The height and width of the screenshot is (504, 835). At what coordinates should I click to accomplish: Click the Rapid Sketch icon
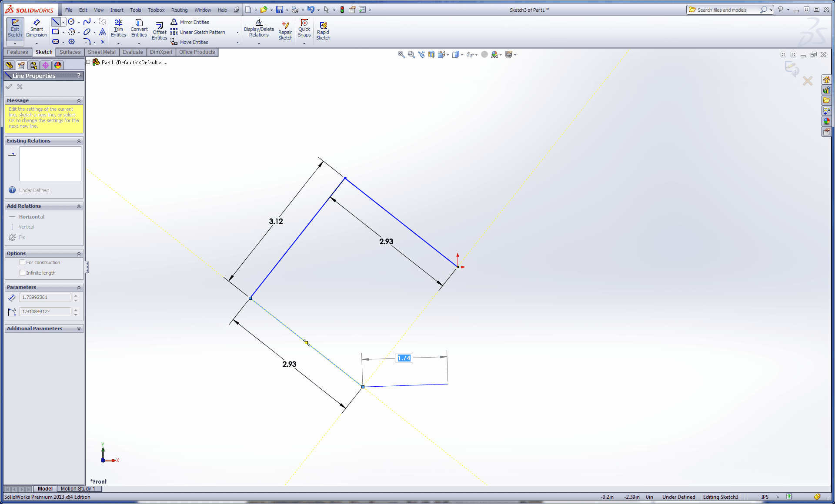pos(323,31)
